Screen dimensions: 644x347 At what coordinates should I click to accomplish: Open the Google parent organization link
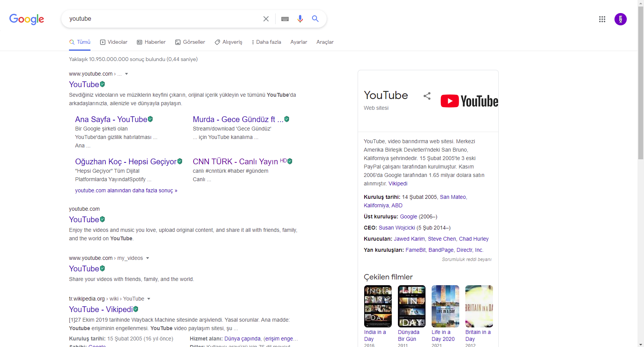pyautogui.click(x=409, y=216)
